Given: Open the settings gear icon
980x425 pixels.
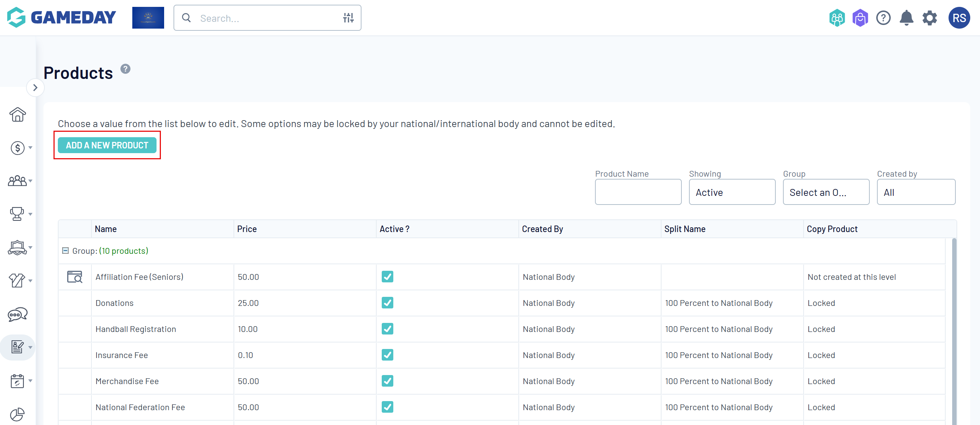Looking at the screenshot, I should 929,18.
